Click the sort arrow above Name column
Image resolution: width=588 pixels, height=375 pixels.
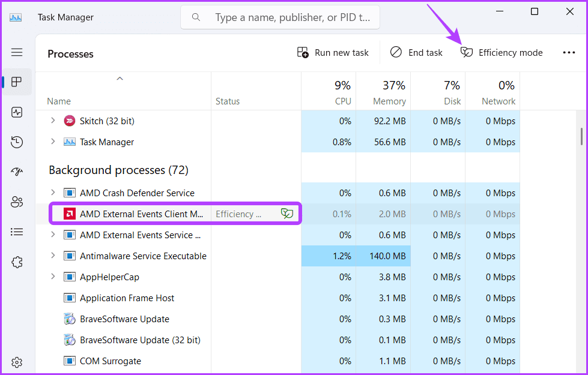tap(120, 79)
